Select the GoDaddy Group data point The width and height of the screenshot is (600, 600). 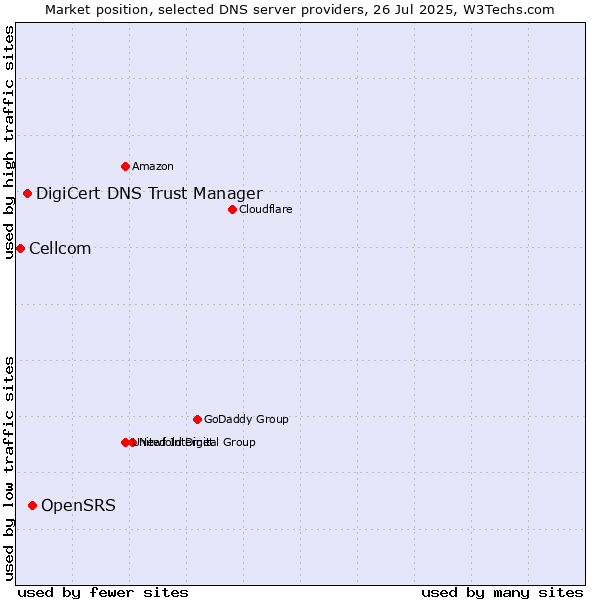197,419
